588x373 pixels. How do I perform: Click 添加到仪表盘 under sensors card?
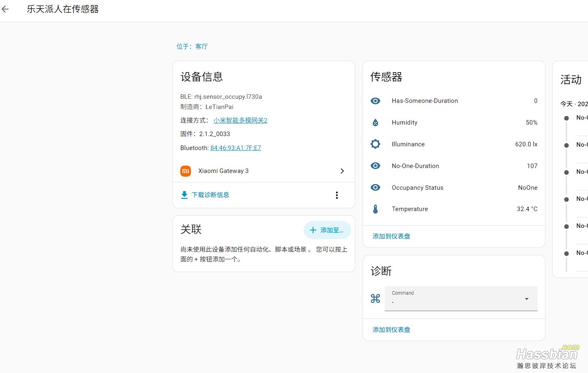[391, 237]
